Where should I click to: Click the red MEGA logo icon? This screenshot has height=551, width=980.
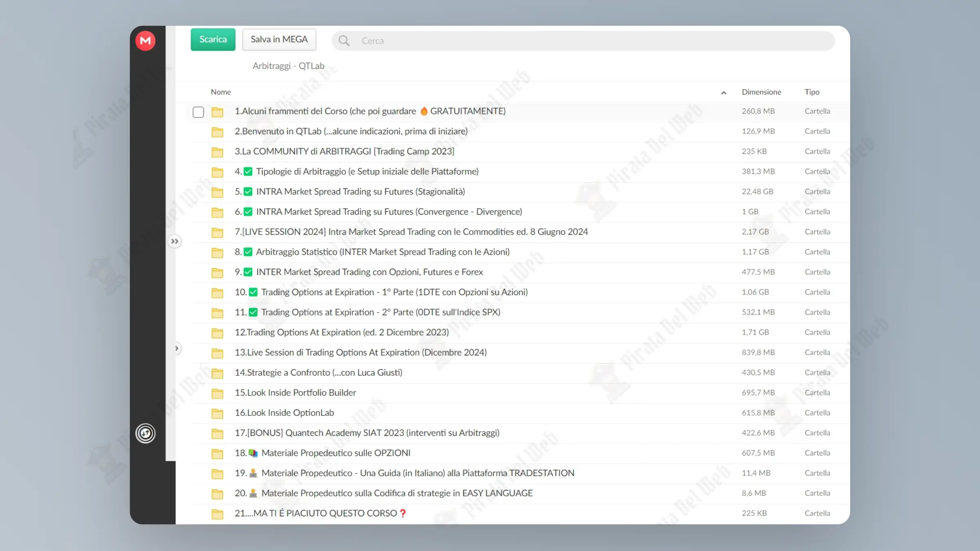pos(145,41)
